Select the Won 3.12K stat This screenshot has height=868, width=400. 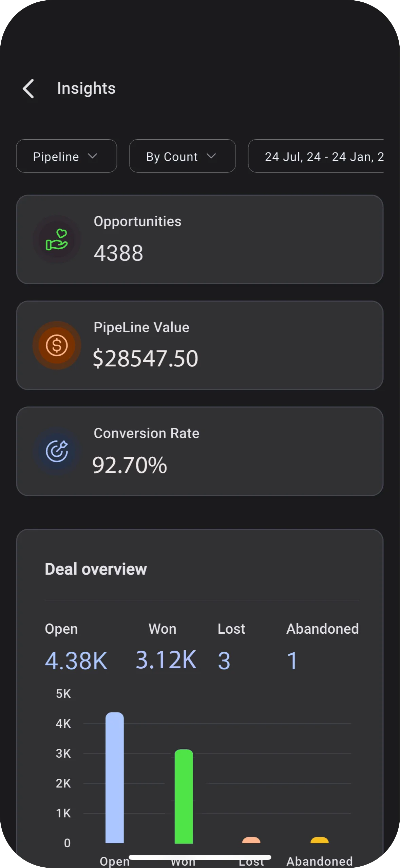click(166, 647)
